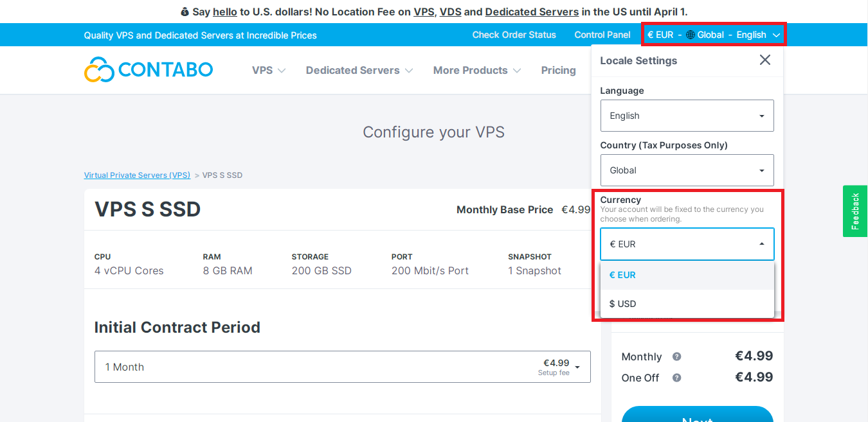Expand the Dedicated Servers navigation menu
The height and width of the screenshot is (422, 868).
(x=359, y=70)
